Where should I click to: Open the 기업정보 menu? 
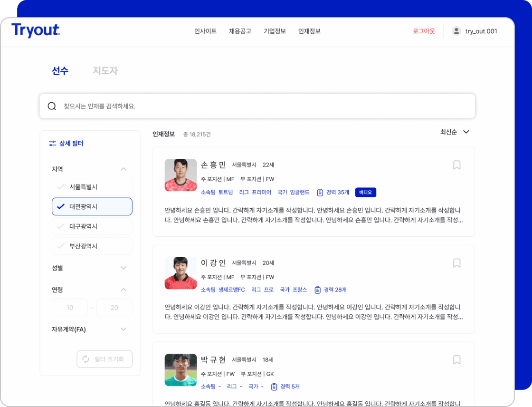275,31
